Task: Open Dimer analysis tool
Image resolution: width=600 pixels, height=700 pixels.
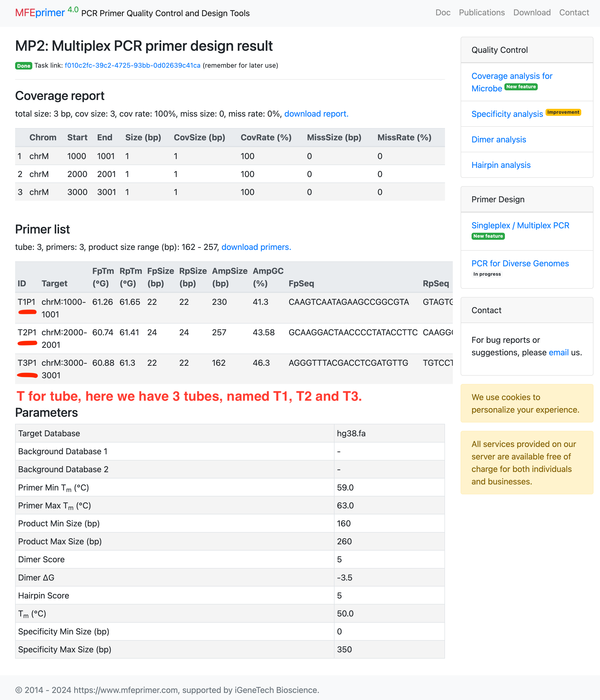Action: pos(499,140)
